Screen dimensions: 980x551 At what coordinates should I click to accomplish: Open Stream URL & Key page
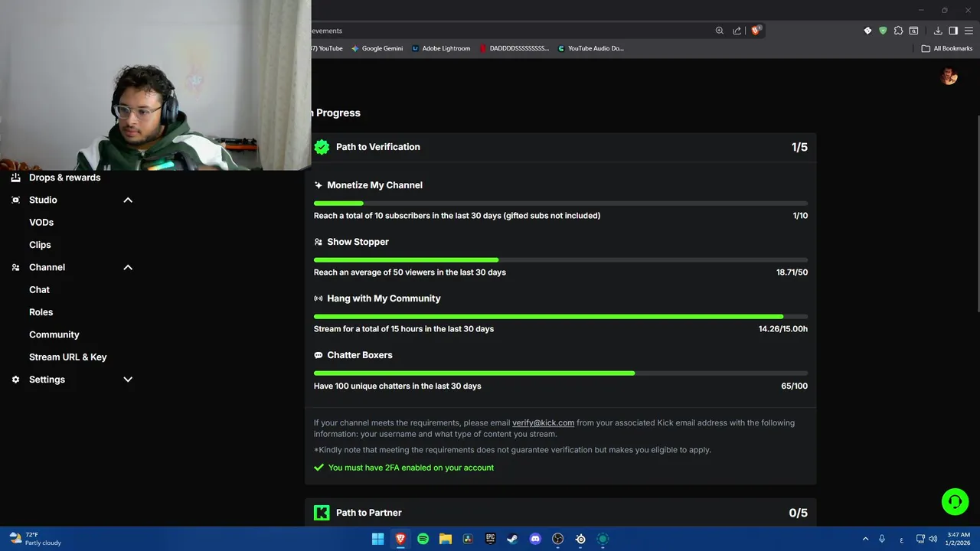(67, 357)
